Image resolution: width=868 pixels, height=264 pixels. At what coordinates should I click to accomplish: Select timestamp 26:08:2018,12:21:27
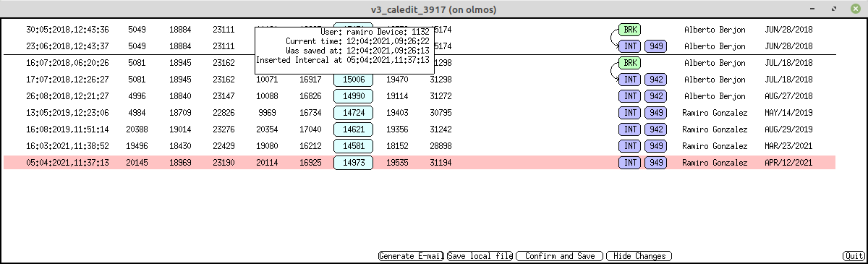coord(67,96)
